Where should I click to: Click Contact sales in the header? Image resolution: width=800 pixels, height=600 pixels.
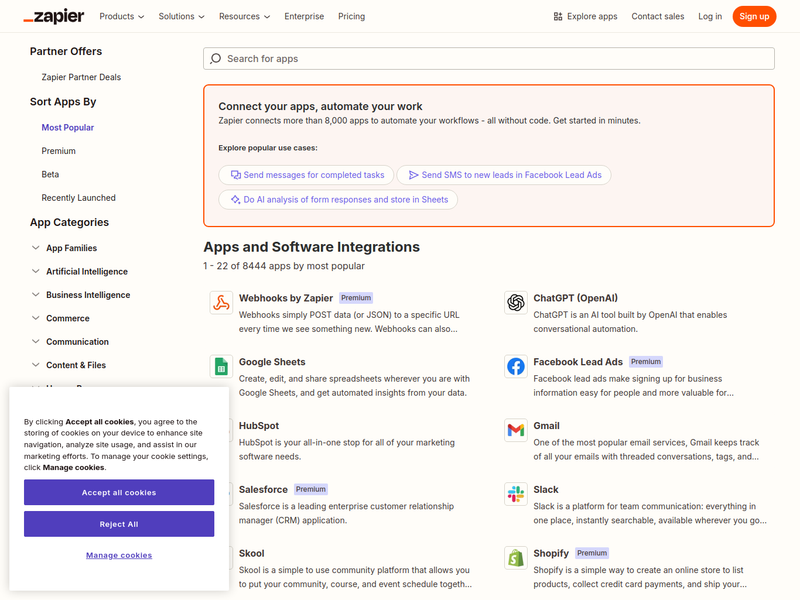[658, 16]
